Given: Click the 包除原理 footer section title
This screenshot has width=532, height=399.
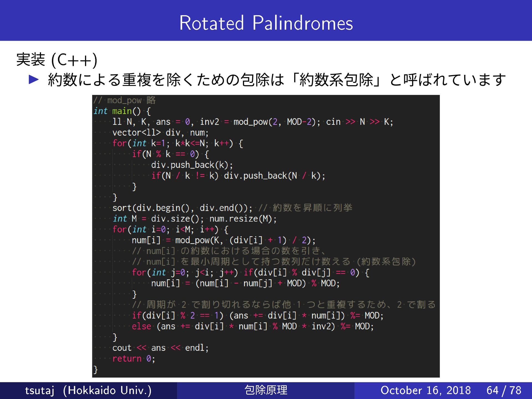Looking at the screenshot, I should [266, 390].
